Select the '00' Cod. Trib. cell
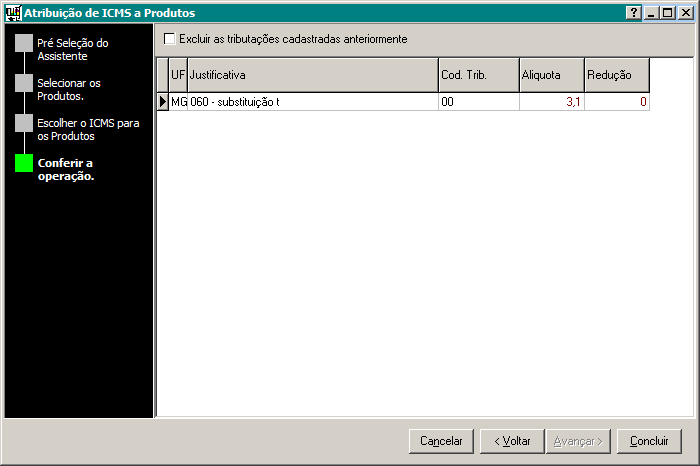The image size is (700, 466). [479, 102]
